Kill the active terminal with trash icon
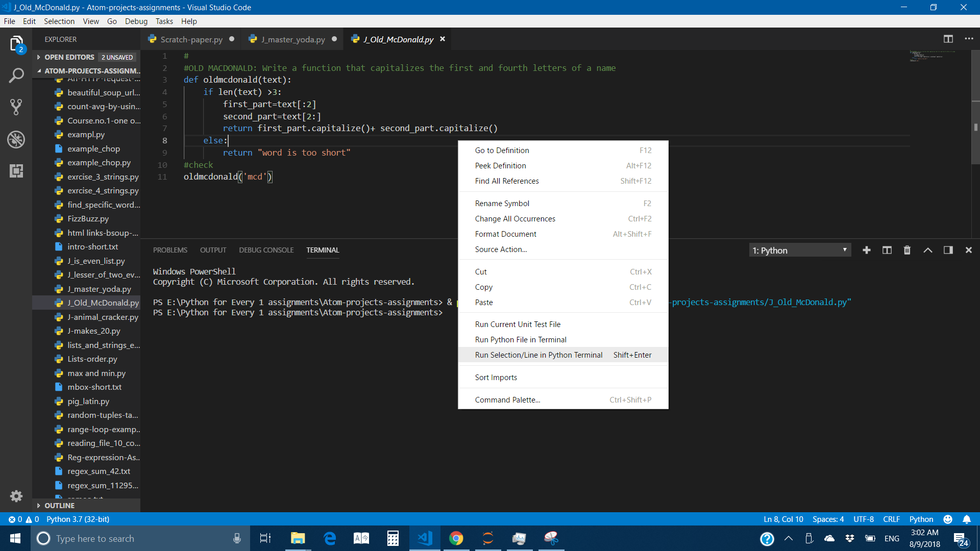 pos(907,250)
